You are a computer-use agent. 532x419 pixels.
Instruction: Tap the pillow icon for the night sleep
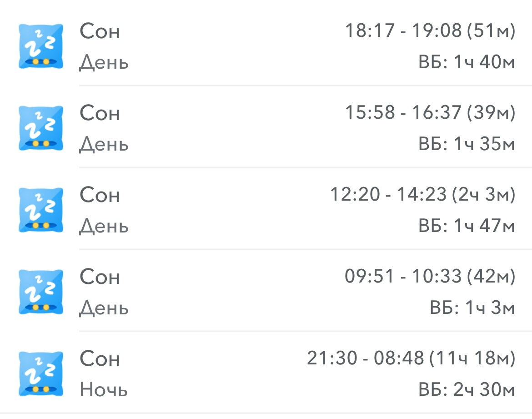click(41, 374)
